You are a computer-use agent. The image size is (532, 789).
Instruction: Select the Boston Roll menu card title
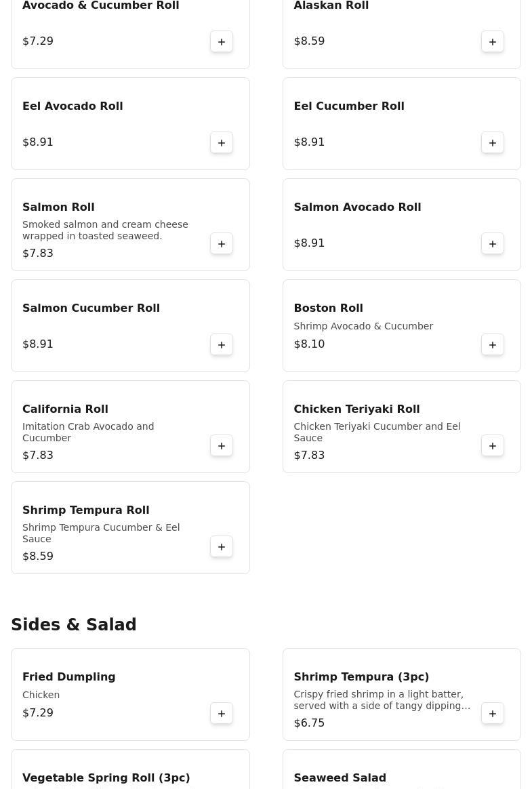[x=328, y=308]
